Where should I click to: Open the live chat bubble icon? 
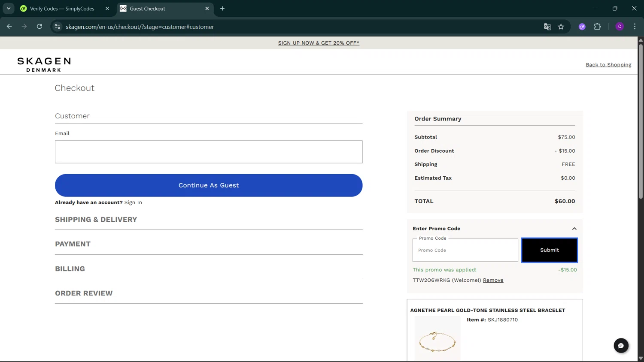(621, 346)
